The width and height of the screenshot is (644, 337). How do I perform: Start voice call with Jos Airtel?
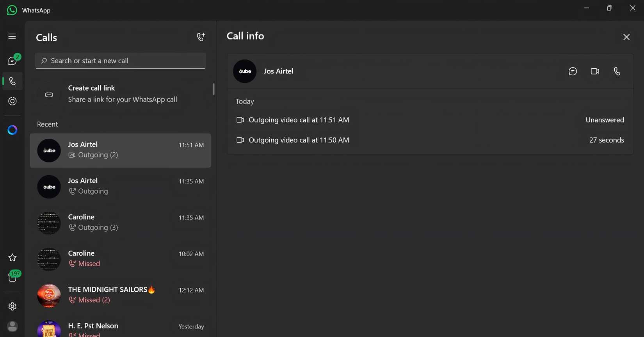617,71
